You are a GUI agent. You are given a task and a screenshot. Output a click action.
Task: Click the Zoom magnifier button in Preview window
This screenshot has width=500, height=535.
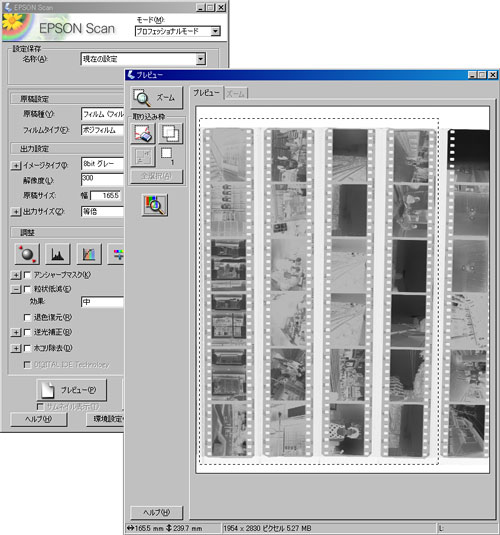coord(157,98)
